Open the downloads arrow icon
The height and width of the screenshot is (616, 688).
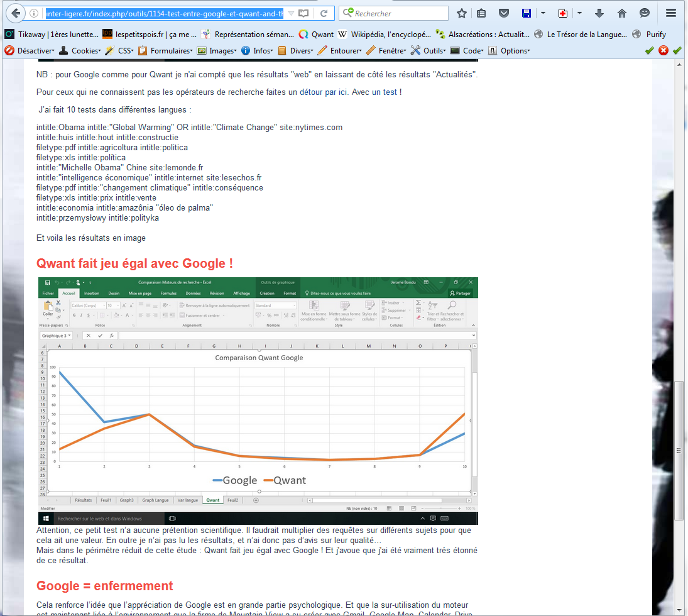tap(599, 13)
